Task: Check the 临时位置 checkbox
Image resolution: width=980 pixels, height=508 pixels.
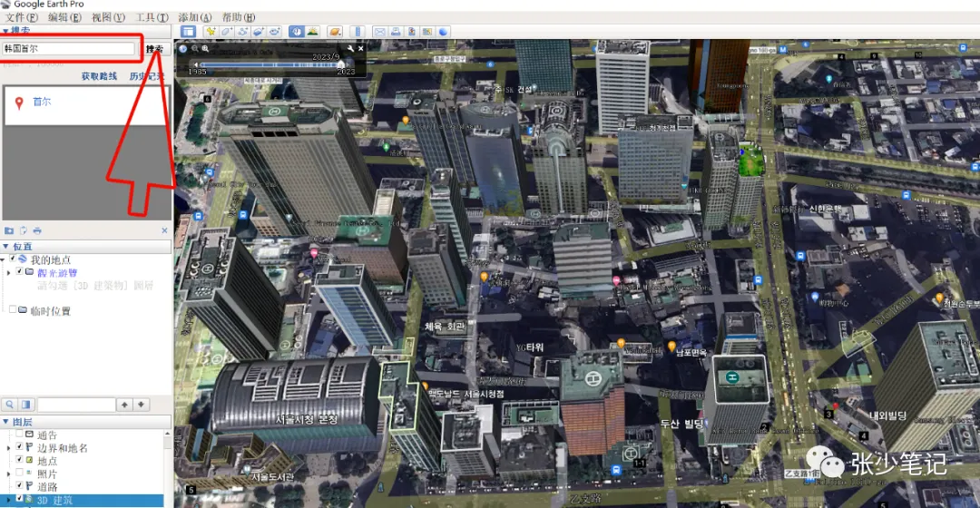Action: pos(13,309)
